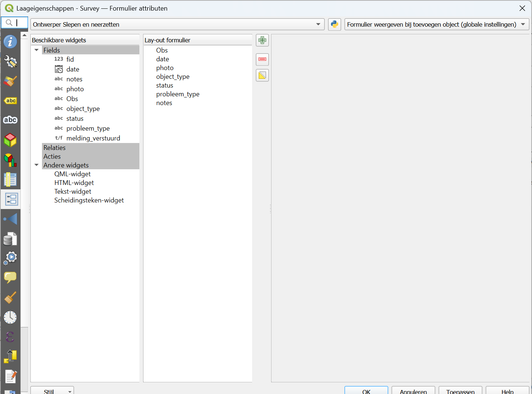Open the Python code configuration button
The width and height of the screenshot is (532, 394).
(334, 24)
